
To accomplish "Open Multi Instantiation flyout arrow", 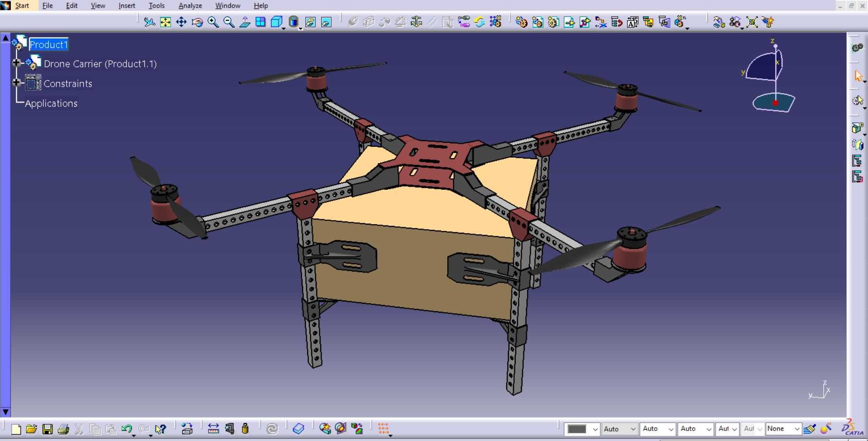I will coord(687,28).
